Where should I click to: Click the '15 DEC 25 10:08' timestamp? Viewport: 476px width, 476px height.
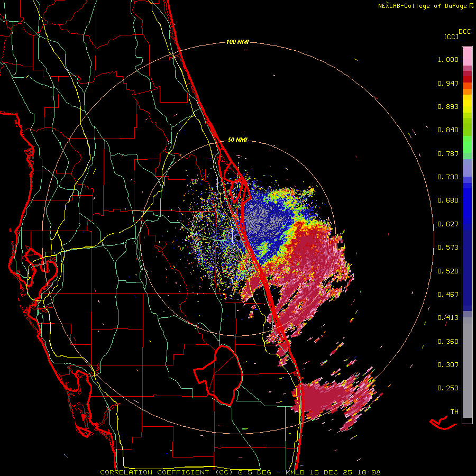coord(345,472)
